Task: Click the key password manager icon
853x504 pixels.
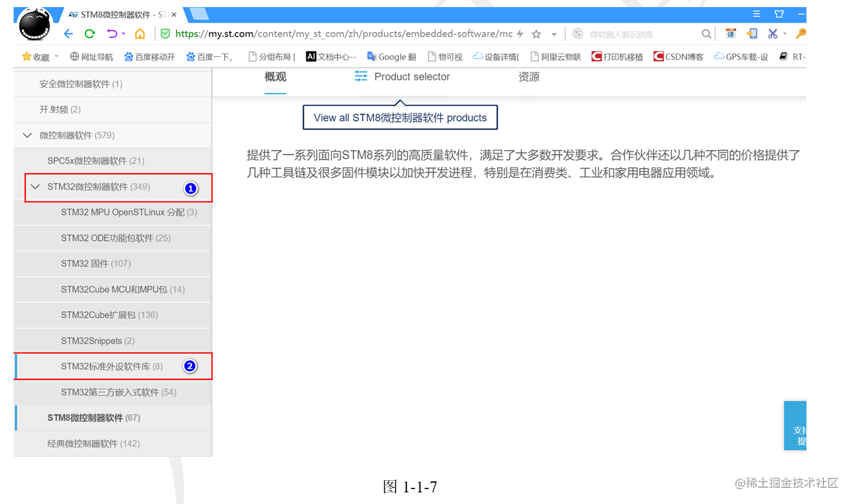Action: [x=801, y=34]
